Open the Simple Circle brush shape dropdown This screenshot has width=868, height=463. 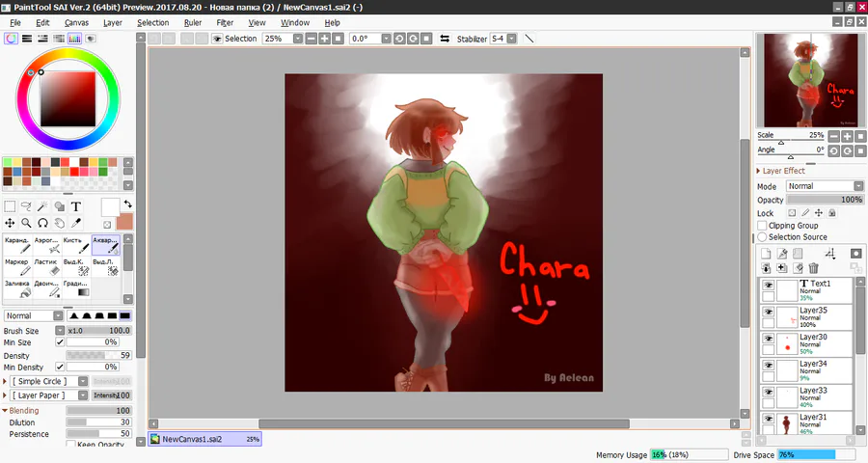click(83, 381)
